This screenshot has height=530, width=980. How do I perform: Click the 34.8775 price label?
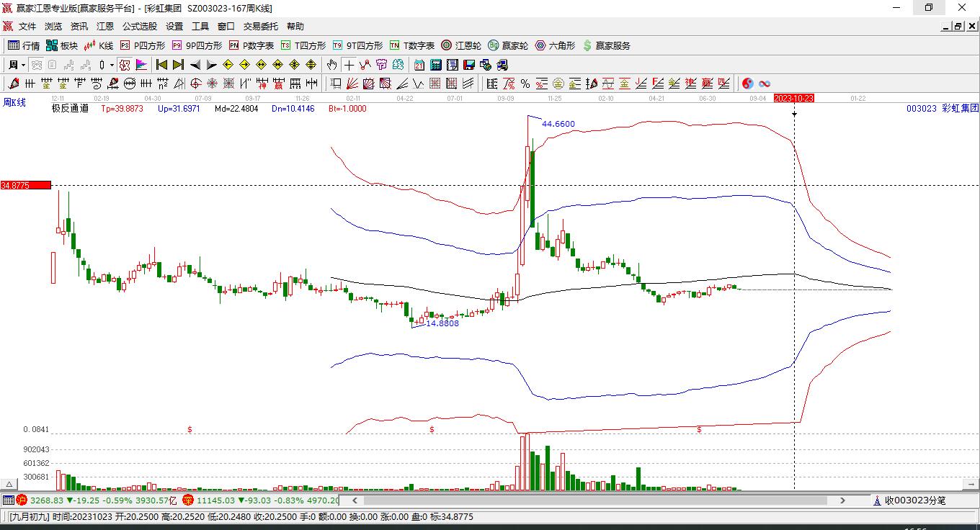click(x=26, y=185)
